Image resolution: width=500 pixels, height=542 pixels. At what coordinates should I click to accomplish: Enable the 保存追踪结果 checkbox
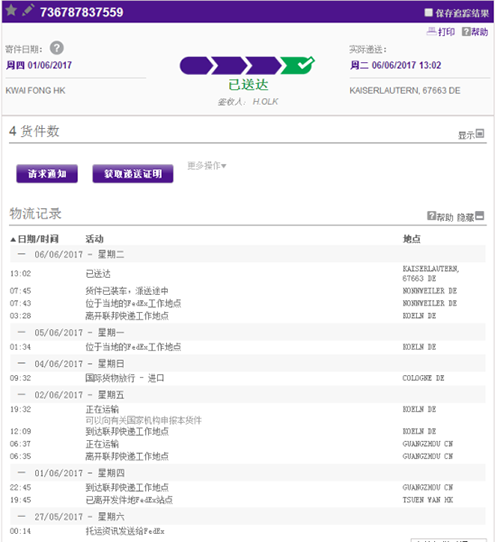[428, 13]
